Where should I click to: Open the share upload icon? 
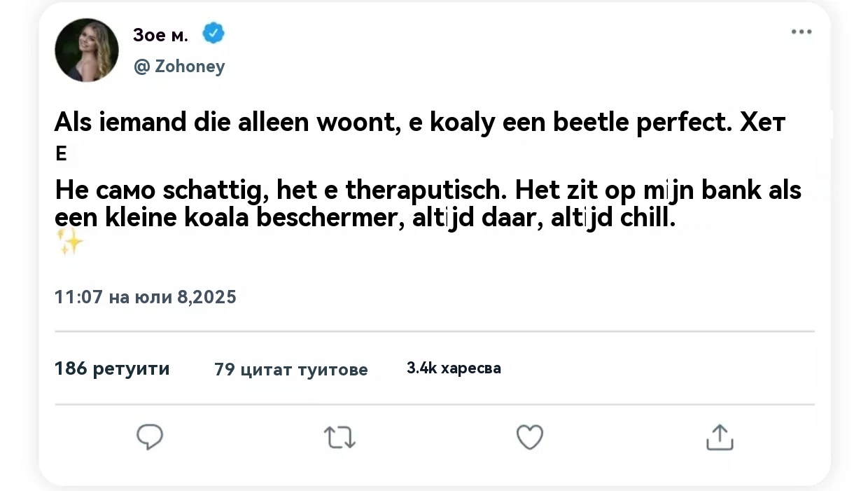pos(719,437)
